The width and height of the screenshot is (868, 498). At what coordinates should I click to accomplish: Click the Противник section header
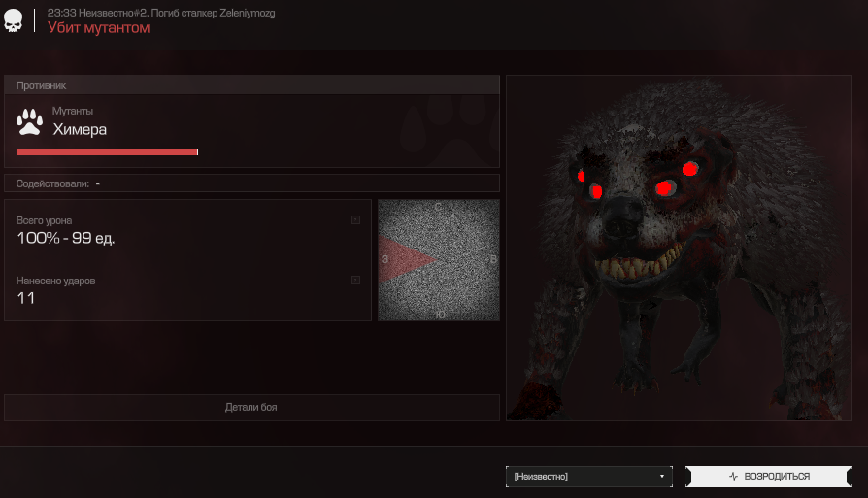[251, 85]
